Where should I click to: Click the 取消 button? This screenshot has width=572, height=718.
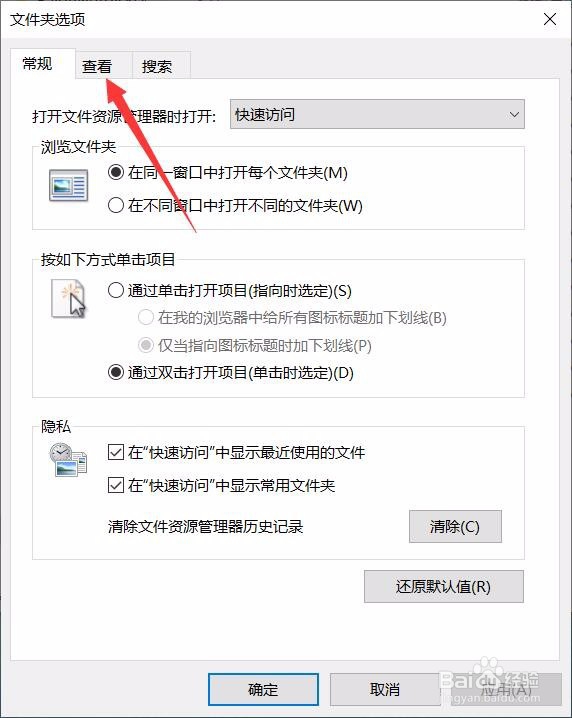tap(385, 689)
